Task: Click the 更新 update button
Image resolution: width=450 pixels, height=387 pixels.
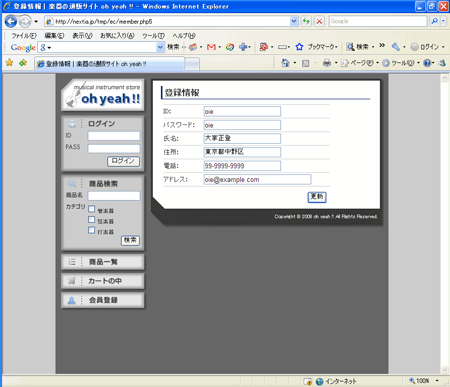Action: pos(317,197)
